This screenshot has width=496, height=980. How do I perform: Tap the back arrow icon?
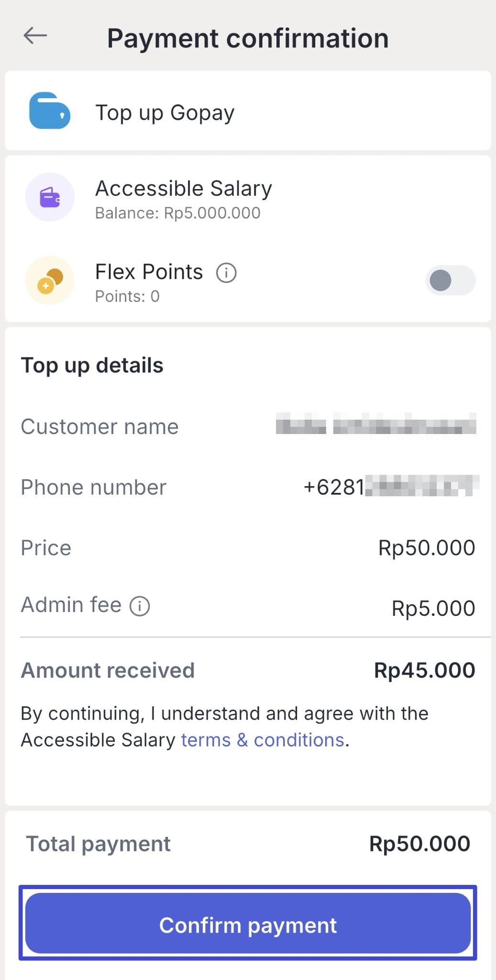point(35,35)
